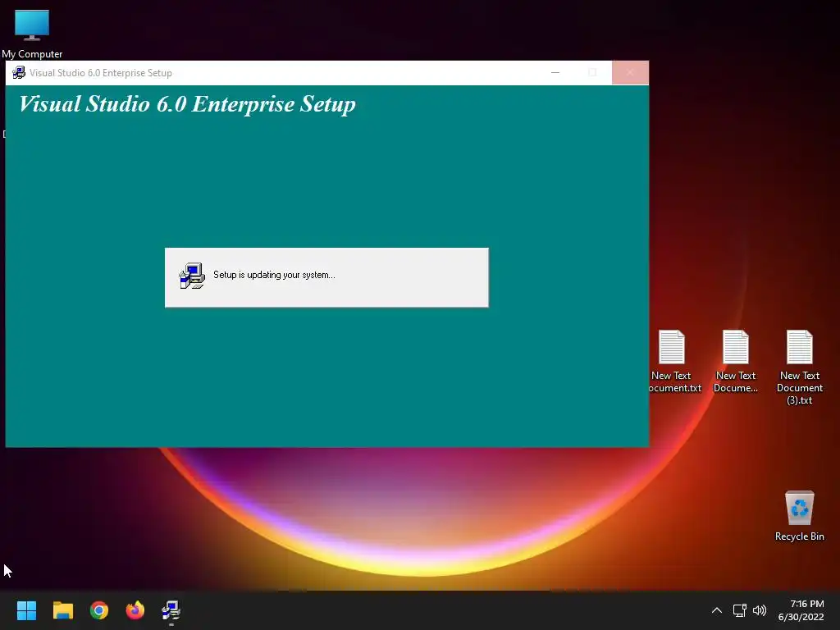Minimize the Visual Studio Setup window

coord(555,72)
